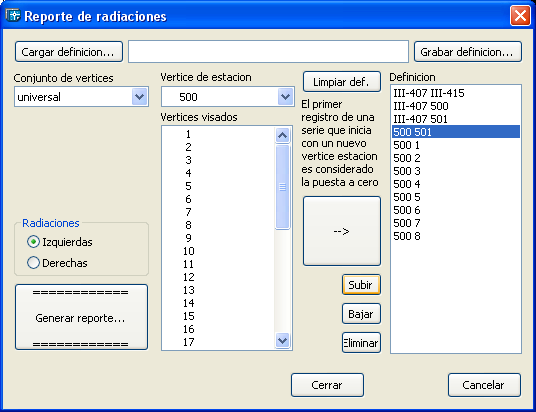Click the Bajar button
Image resolution: width=536 pixels, height=412 pixels.
[x=361, y=314]
